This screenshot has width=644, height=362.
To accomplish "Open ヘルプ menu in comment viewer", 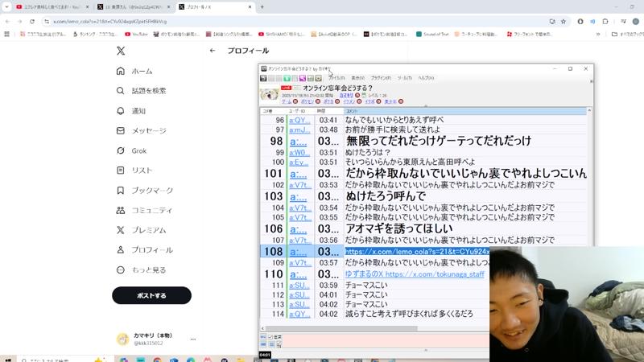I will (x=426, y=78).
